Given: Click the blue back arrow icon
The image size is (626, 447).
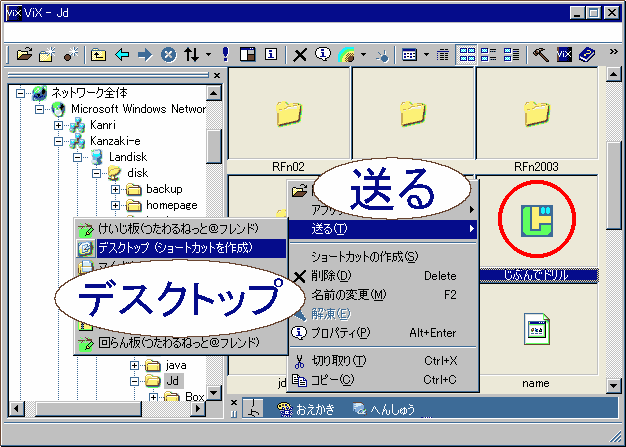Looking at the screenshot, I should [x=122, y=53].
